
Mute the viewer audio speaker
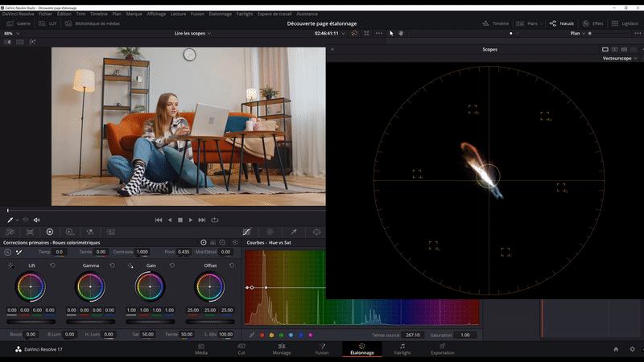37,220
